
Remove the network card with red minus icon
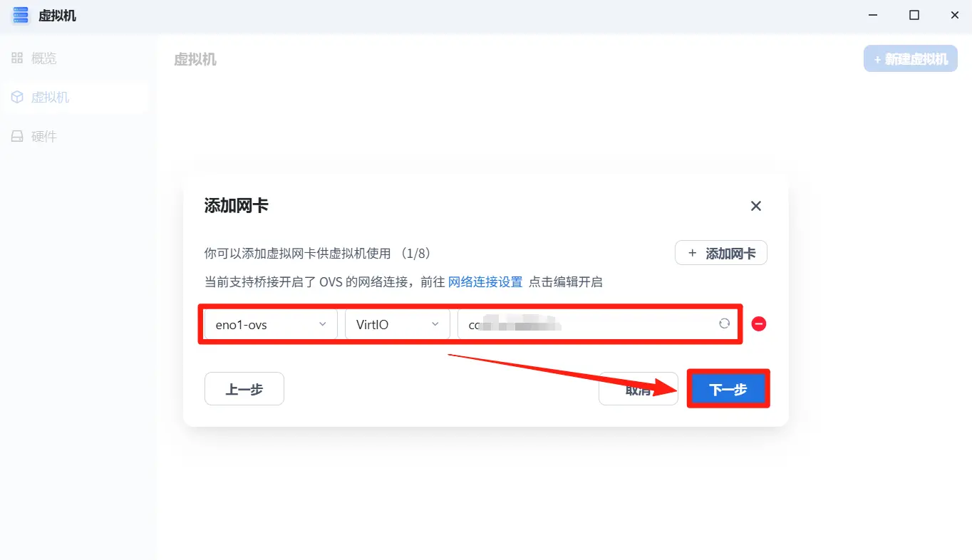759,324
